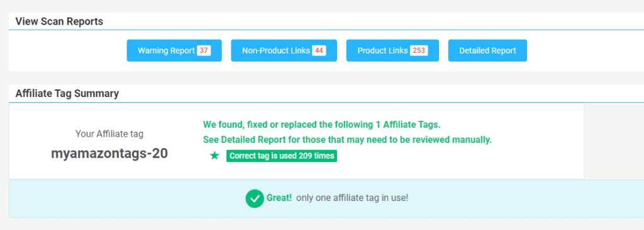Image resolution: width=644 pixels, height=230 pixels.
Task: Click the 'Your Affiliate tag' label
Action: point(109,134)
